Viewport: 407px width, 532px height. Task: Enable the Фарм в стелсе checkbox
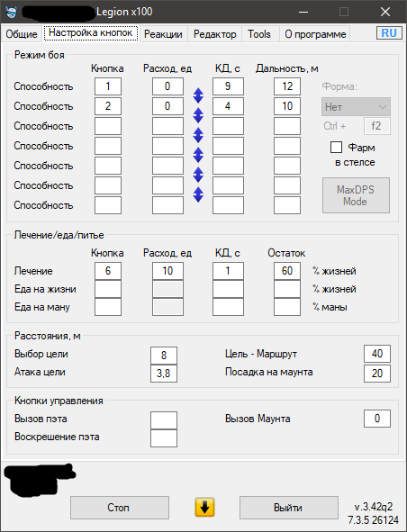tap(336, 148)
